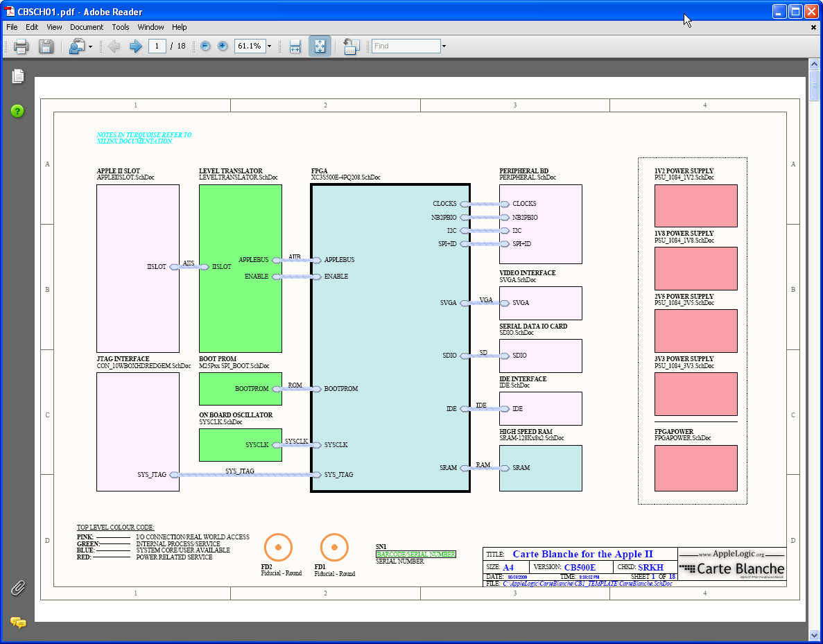Image resolution: width=823 pixels, height=644 pixels.
Task: Open the View menu
Action: tap(54, 27)
